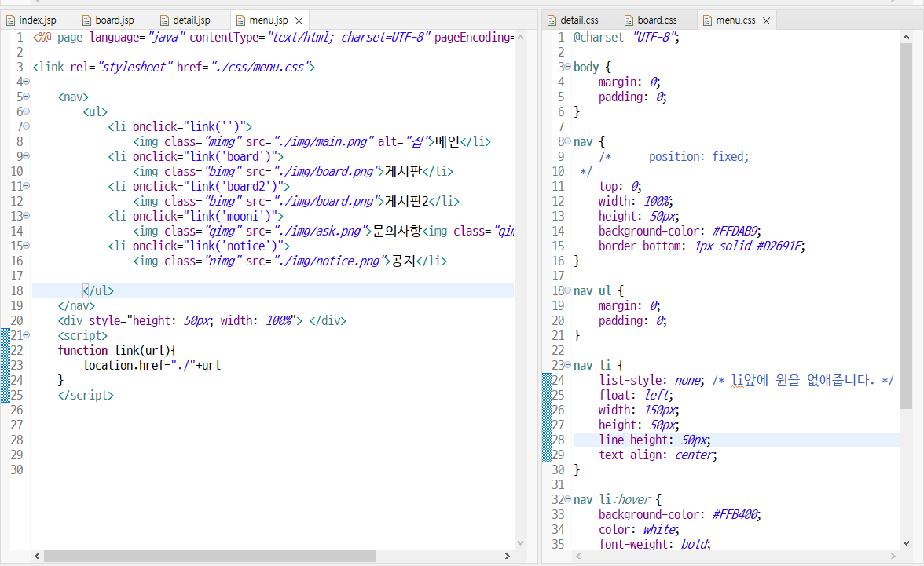Screen dimensions: 924x566
Task: Click the detail.css file icon
Action: 552,20
